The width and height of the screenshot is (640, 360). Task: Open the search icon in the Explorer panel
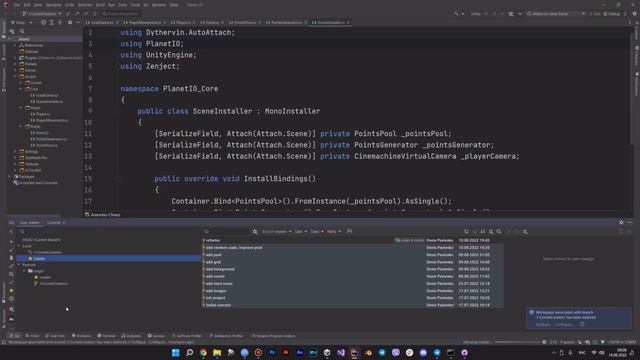click(x=22, y=31)
